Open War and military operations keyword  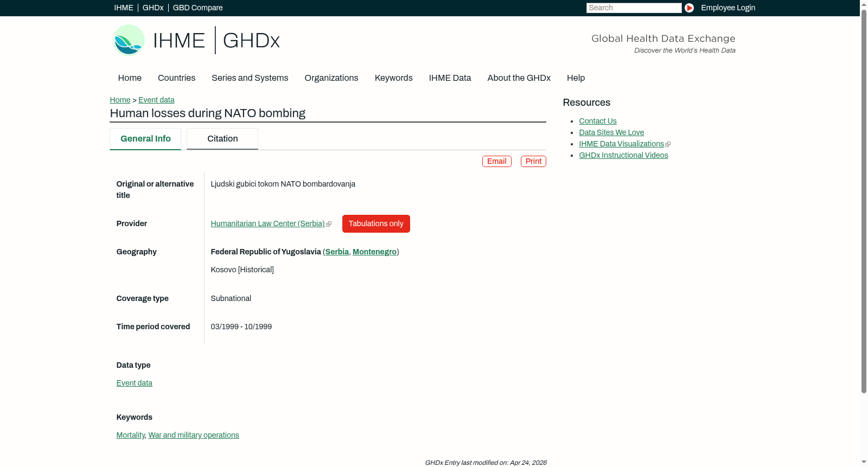pos(194,436)
